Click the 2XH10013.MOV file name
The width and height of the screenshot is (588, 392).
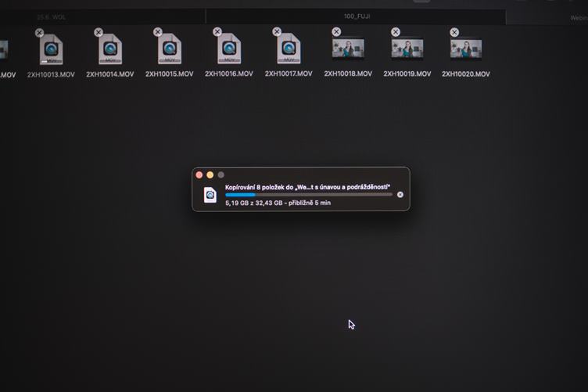pyautogui.click(x=51, y=74)
